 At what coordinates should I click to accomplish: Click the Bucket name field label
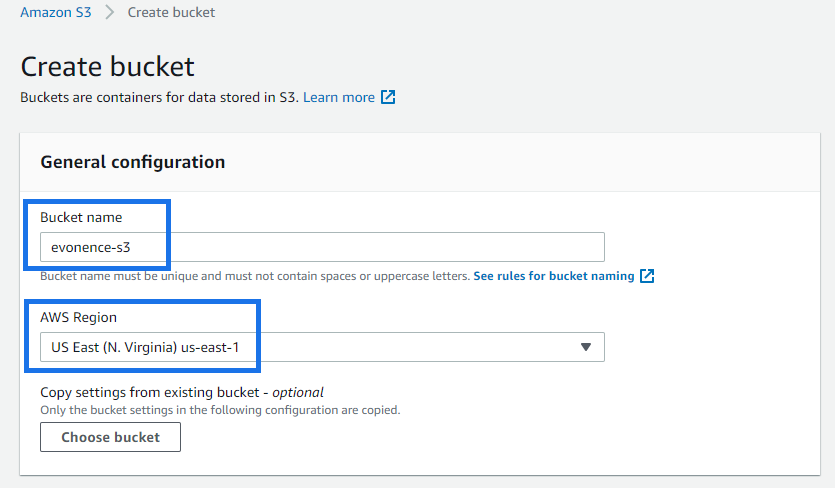(x=81, y=217)
